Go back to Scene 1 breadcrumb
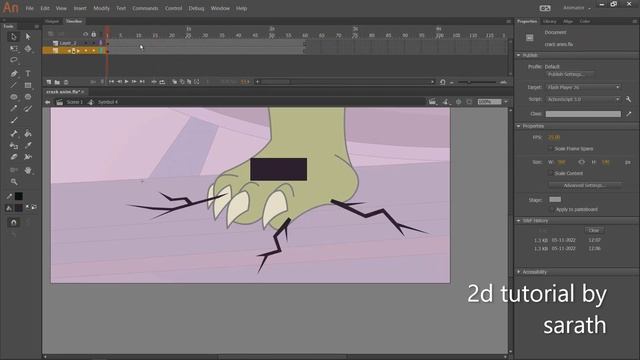 click(75, 102)
